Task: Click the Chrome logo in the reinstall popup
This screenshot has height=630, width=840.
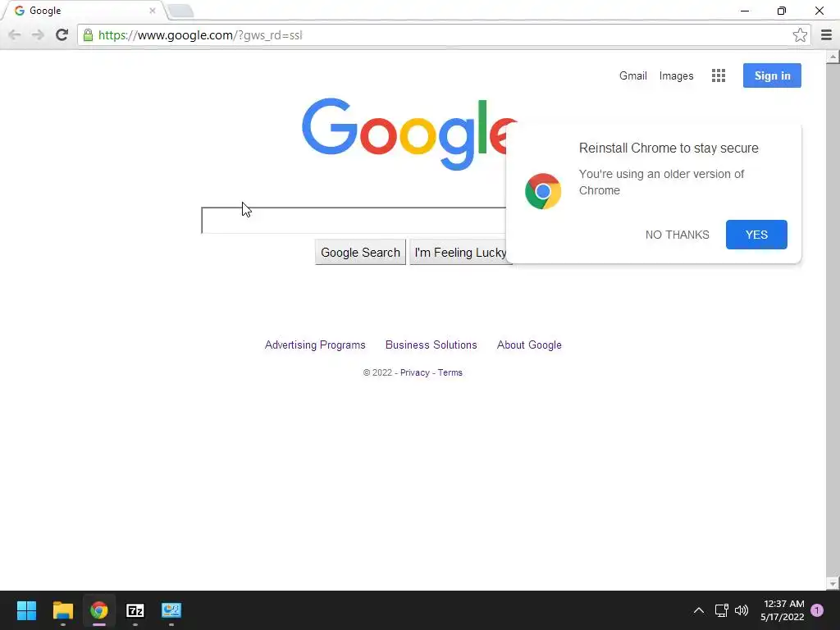Action: pyautogui.click(x=543, y=190)
